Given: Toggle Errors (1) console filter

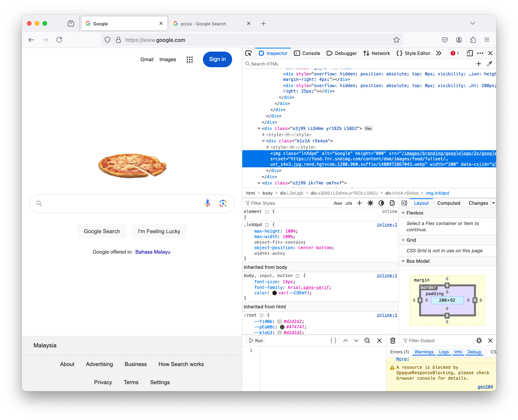Looking at the screenshot, I should point(399,352).
